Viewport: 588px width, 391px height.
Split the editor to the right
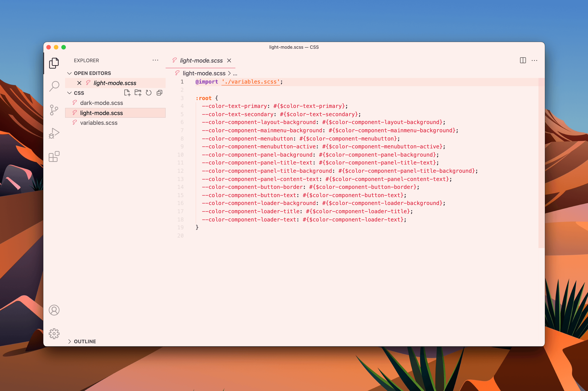(523, 60)
